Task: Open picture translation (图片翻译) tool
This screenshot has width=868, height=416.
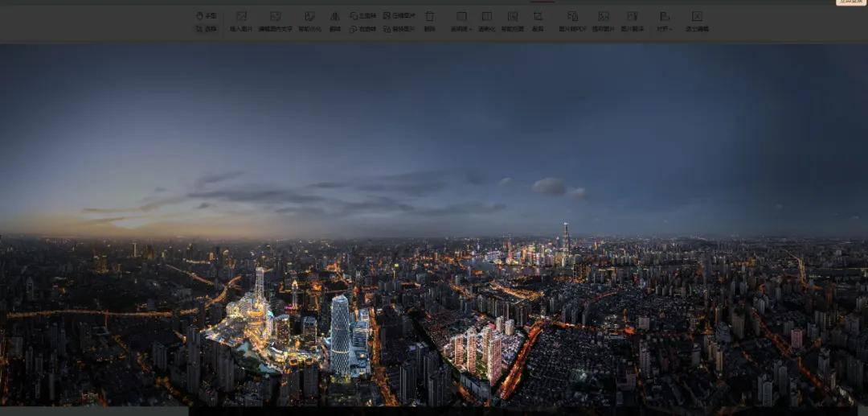Action: 632,21
